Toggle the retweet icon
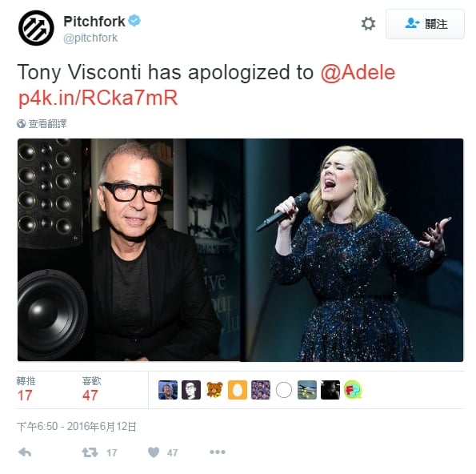The height and width of the screenshot is (474, 476). tap(90, 452)
